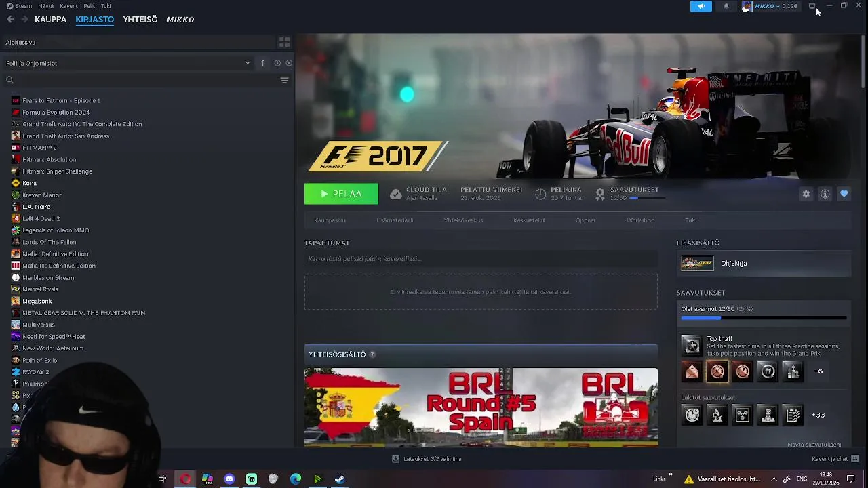Open the Ohjekirja manual entry
Screen dimensions: 868x488
point(764,264)
